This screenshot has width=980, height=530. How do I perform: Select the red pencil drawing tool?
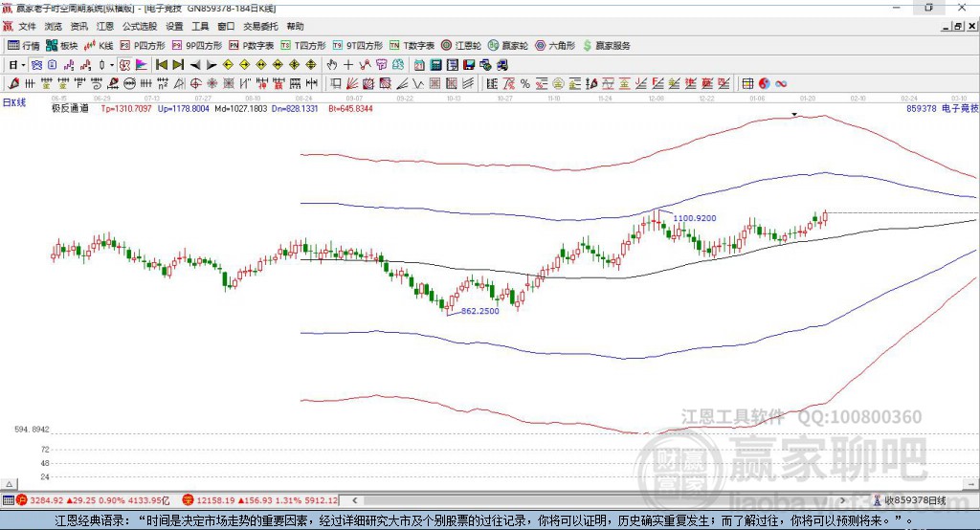pos(13,84)
